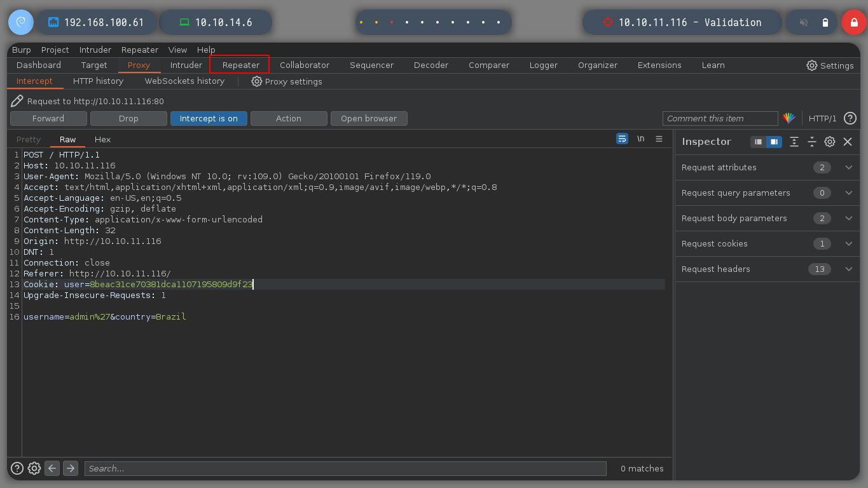The width and height of the screenshot is (868, 488).
Task: Open help icon beside HTTP/1 label
Action: [x=850, y=118]
